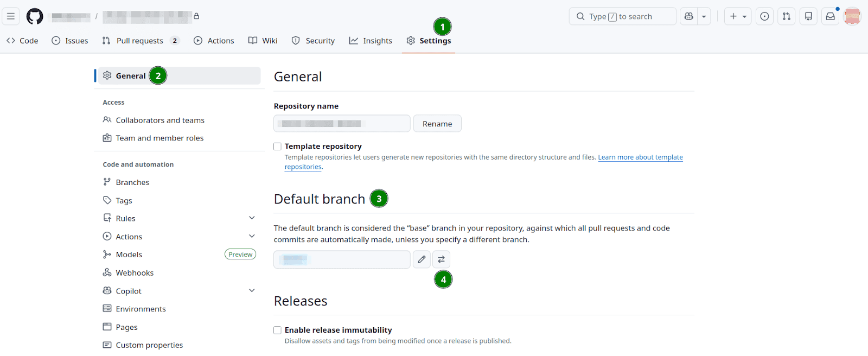
Task: Click pencil icon to rename default branch
Action: (422, 259)
